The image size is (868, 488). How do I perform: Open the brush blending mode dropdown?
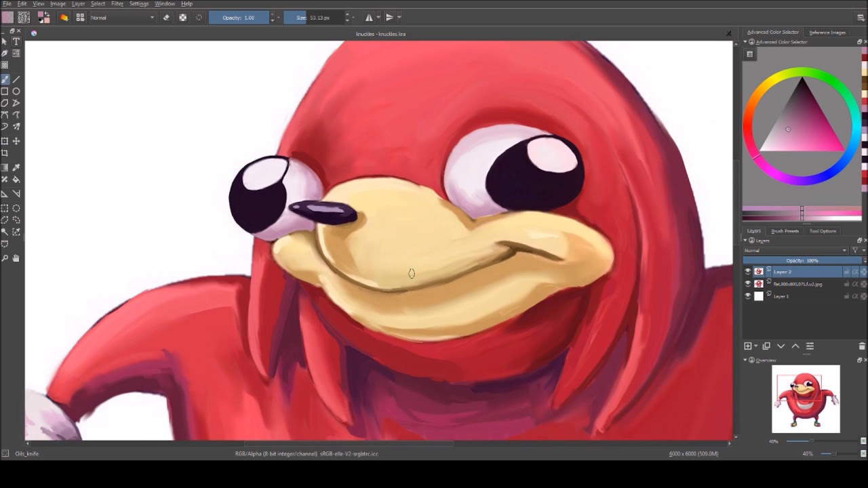coord(123,18)
